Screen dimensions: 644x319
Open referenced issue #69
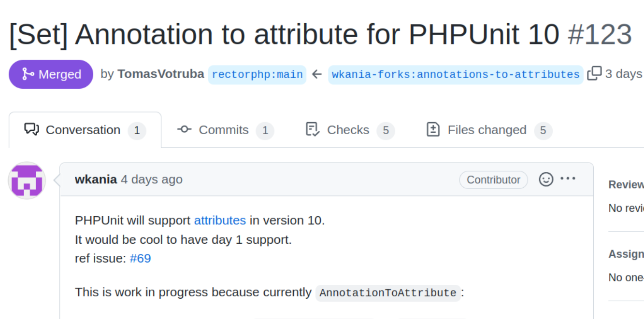pos(140,258)
